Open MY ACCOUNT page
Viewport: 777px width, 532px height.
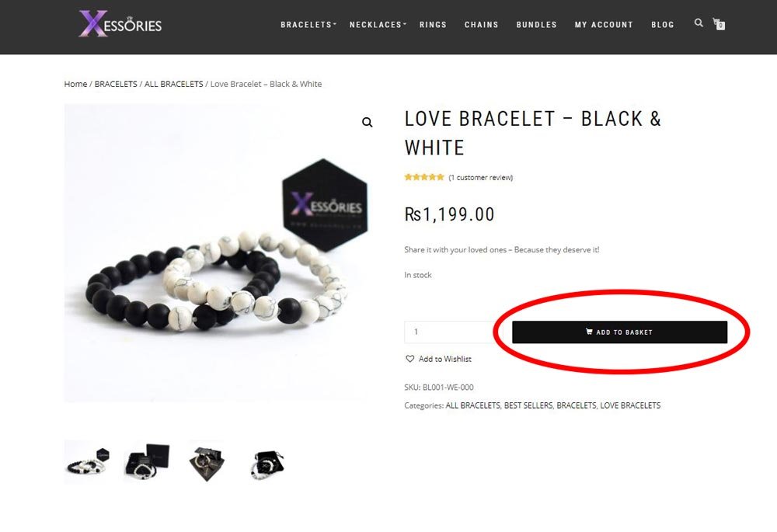point(604,25)
